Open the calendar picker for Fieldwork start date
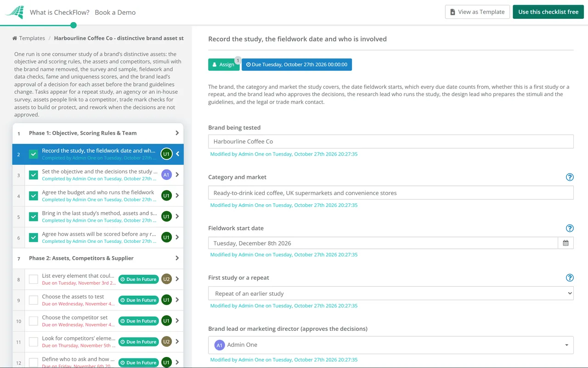This screenshot has height=368, width=588. click(x=565, y=243)
